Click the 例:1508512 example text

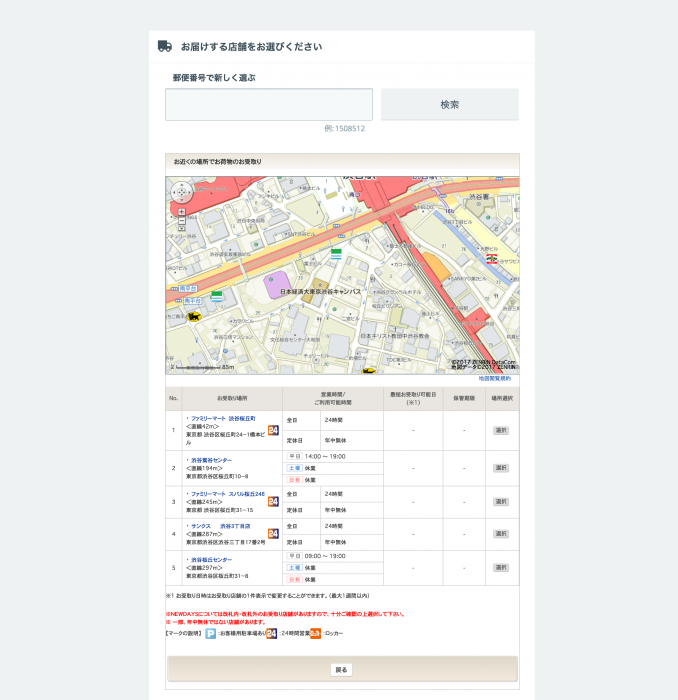click(x=345, y=129)
